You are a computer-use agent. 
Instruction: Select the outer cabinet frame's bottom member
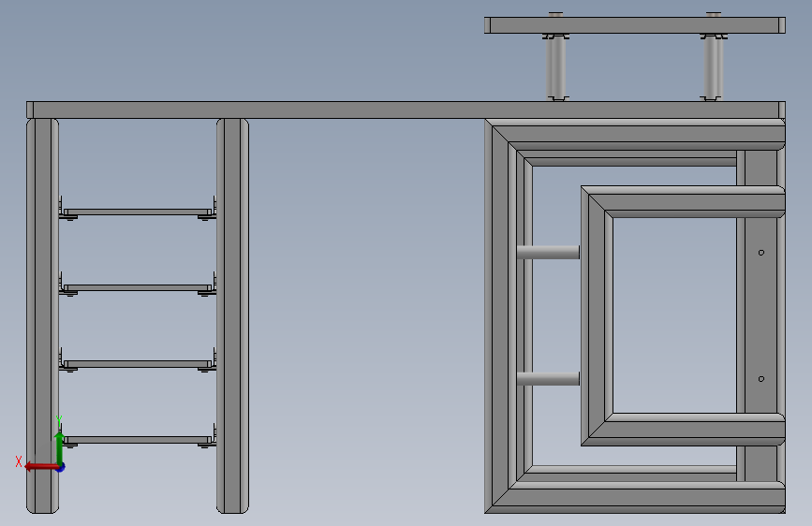pyautogui.click(x=635, y=498)
